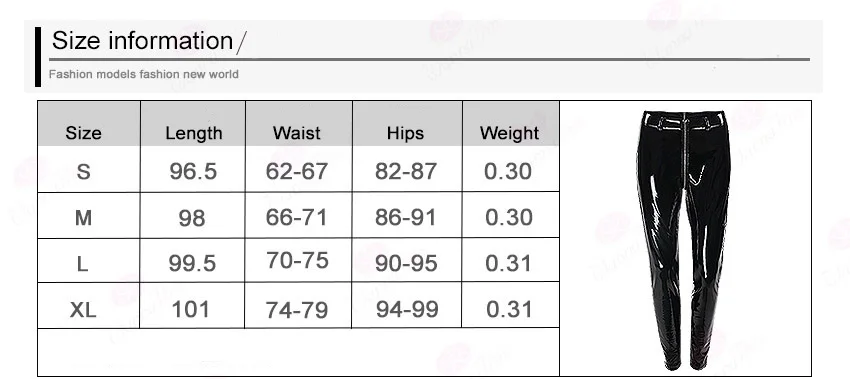Click the 94-99 hips cell
Image resolution: width=850 pixels, height=379 pixels.
pyautogui.click(x=407, y=309)
